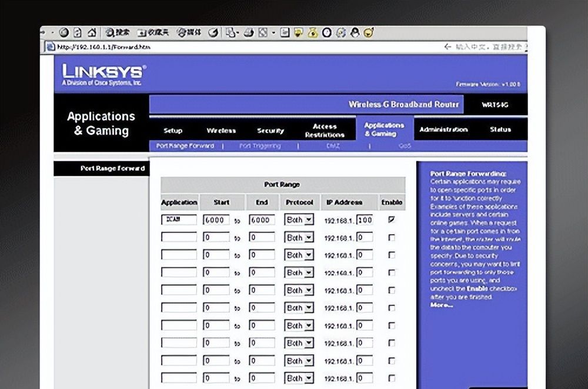Click the browser Refresh icon
Viewport: 588px width, 389px height.
[x=78, y=32]
